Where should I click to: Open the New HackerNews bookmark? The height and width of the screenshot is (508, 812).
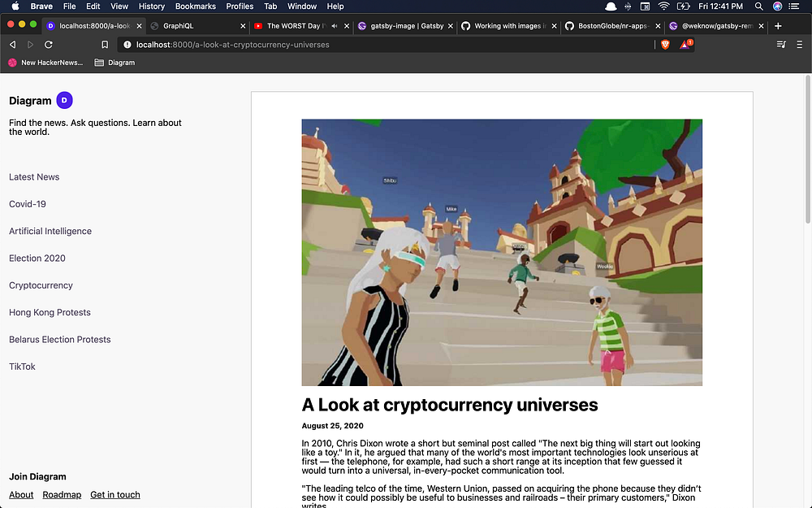(45, 63)
